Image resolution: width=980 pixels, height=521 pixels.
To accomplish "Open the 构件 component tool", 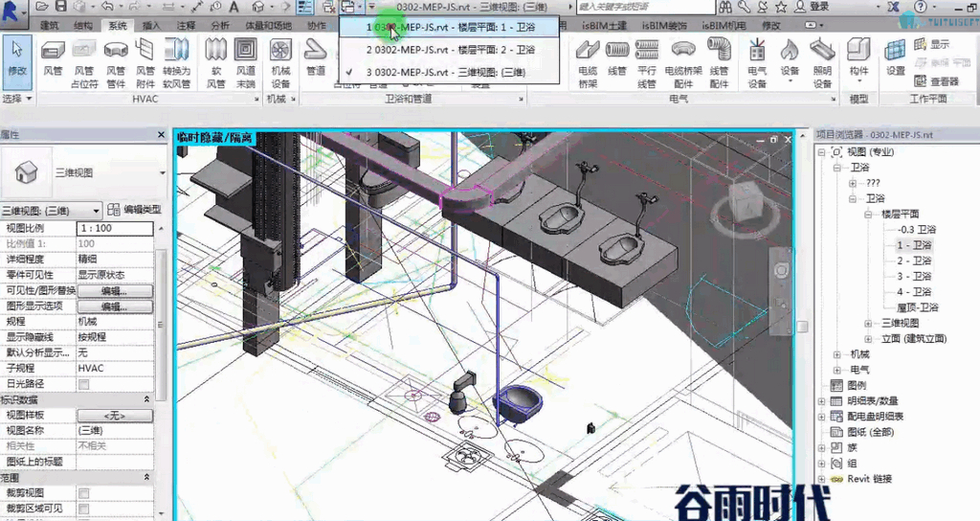I will click(858, 59).
